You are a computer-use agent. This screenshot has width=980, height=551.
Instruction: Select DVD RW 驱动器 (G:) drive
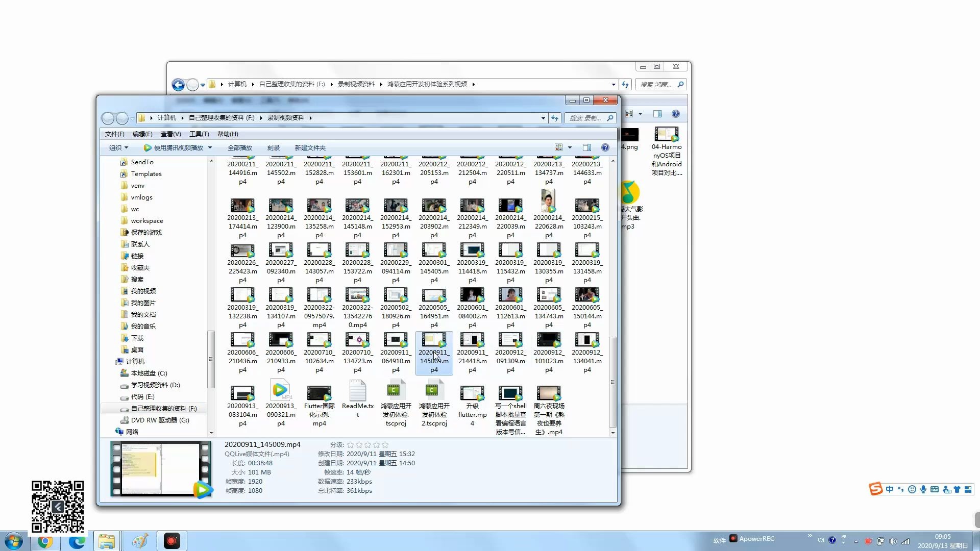tap(160, 420)
